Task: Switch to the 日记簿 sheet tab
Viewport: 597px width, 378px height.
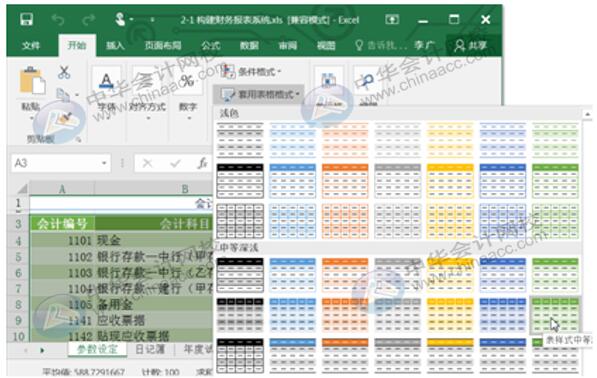Action: 150,349
